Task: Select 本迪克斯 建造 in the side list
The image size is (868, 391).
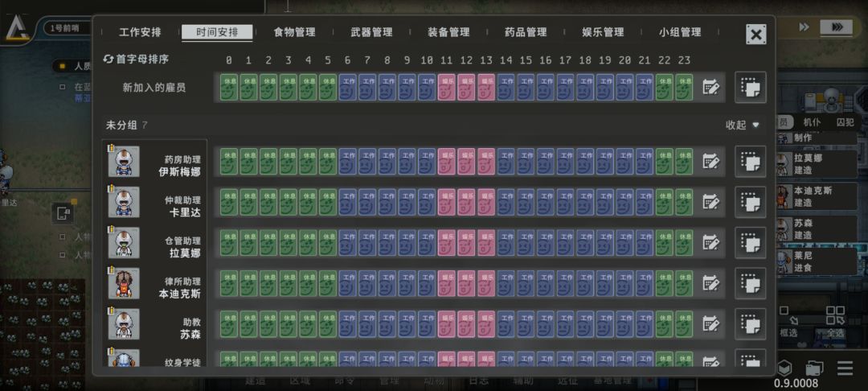Action: coord(816,196)
